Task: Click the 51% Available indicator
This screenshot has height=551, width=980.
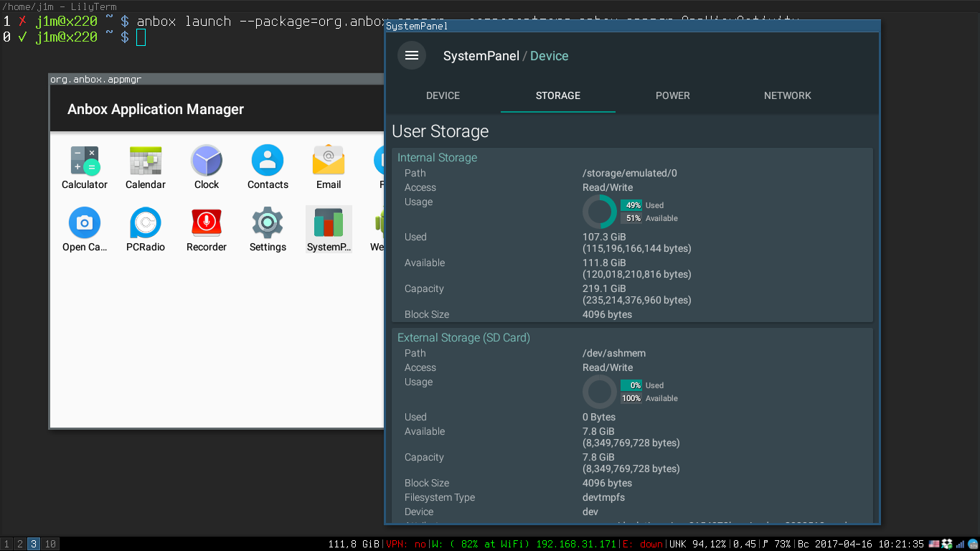Action: (649, 218)
